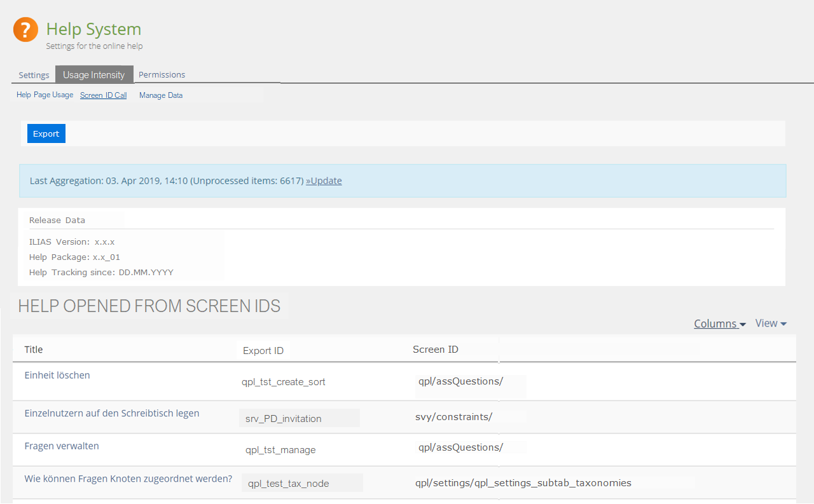Click the srv_PD_invitation export ID cell
The height and width of the screenshot is (504, 814).
pos(283,419)
